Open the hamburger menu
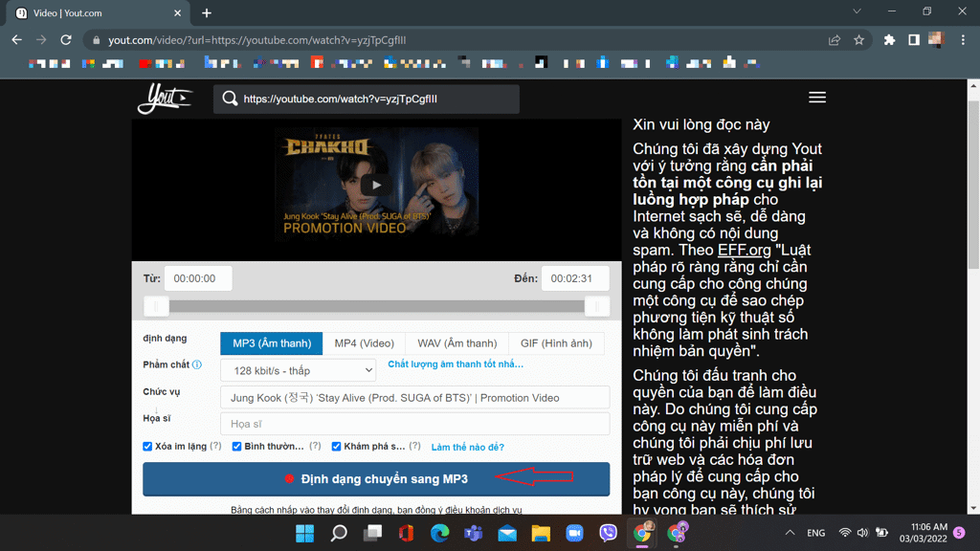The width and height of the screenshot is (980, 551). coord(817,98)
